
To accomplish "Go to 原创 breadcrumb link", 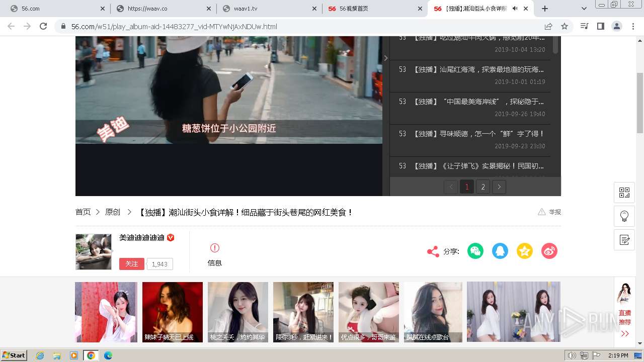I will coord(113,212).
